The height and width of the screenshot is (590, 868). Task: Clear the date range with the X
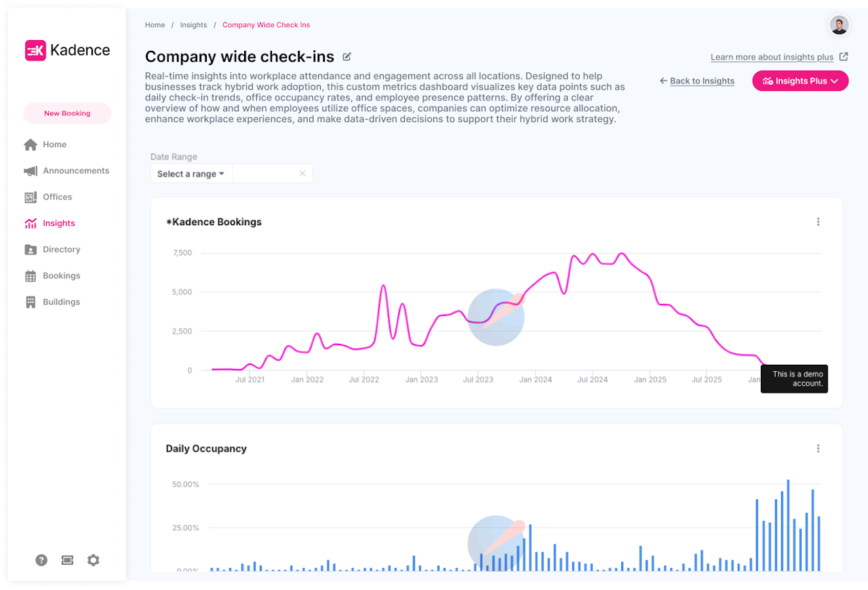pyautogui.click(x=302, y=174)
